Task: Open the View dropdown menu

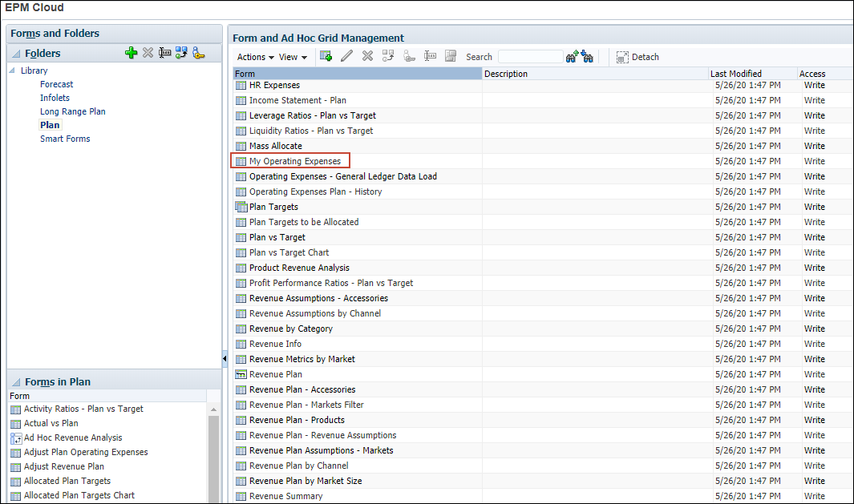Action: 293,57
